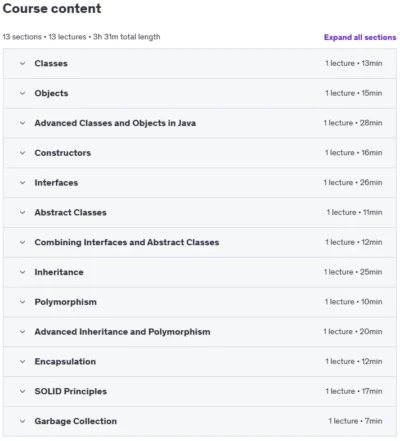Click the SOLID Principles chevron icon

22,392
